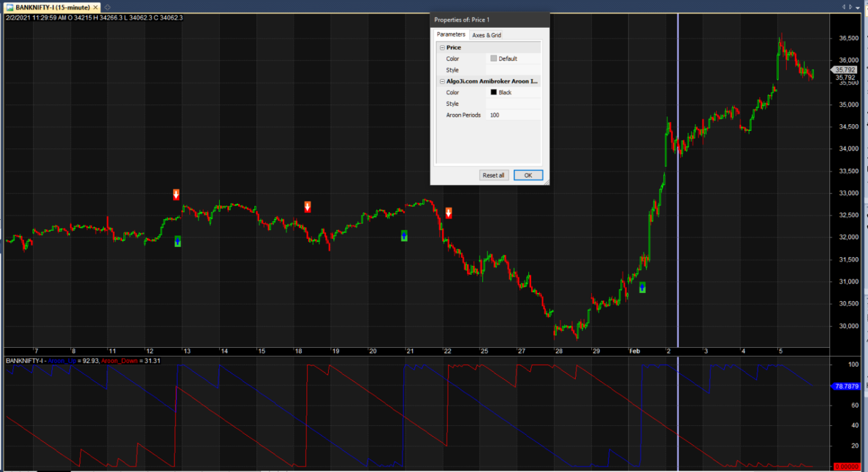868x472 pixels.
Task: Click the green buy arrow below January 13
Action: (x=177, y=241)
